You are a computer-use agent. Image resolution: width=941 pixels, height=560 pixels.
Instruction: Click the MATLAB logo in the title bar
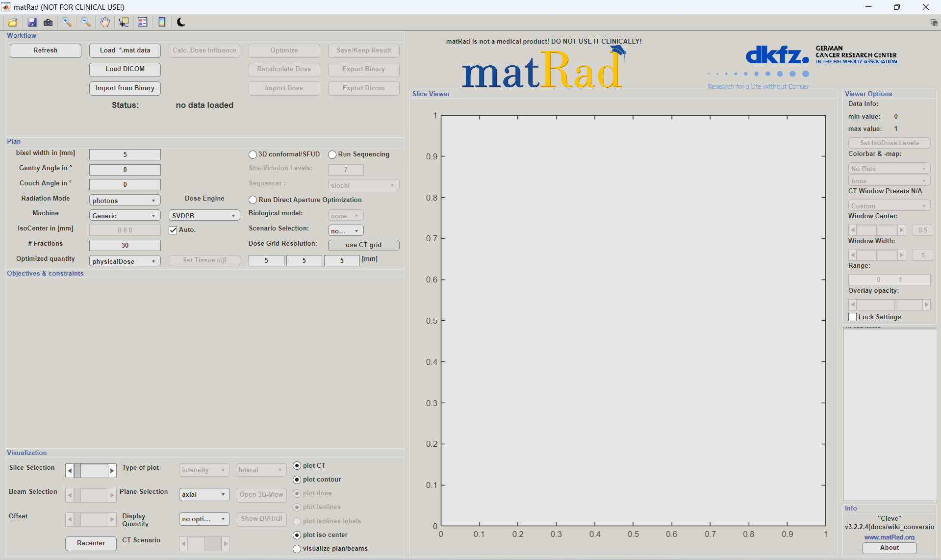pyautogui.click(x=6, y=7)
